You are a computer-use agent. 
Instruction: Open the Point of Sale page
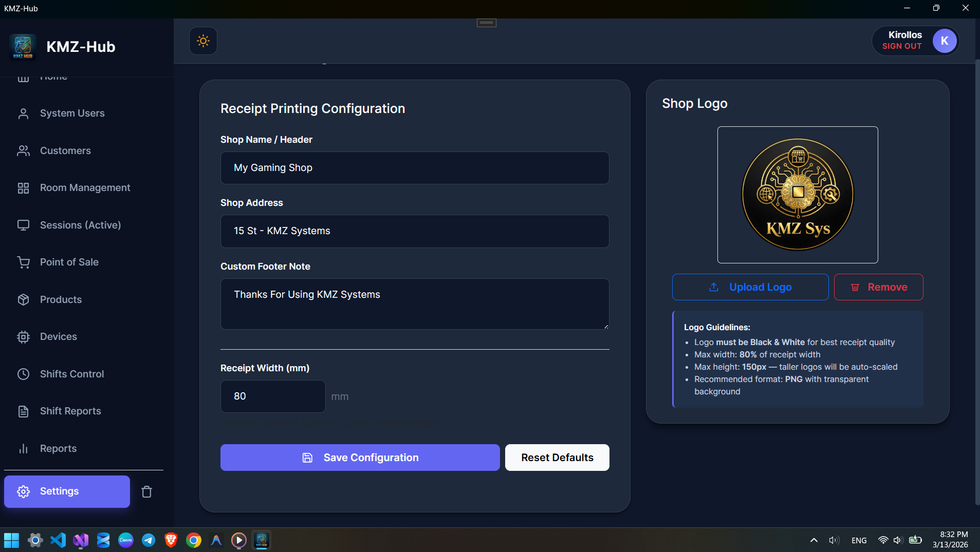(x=69, y=262)
